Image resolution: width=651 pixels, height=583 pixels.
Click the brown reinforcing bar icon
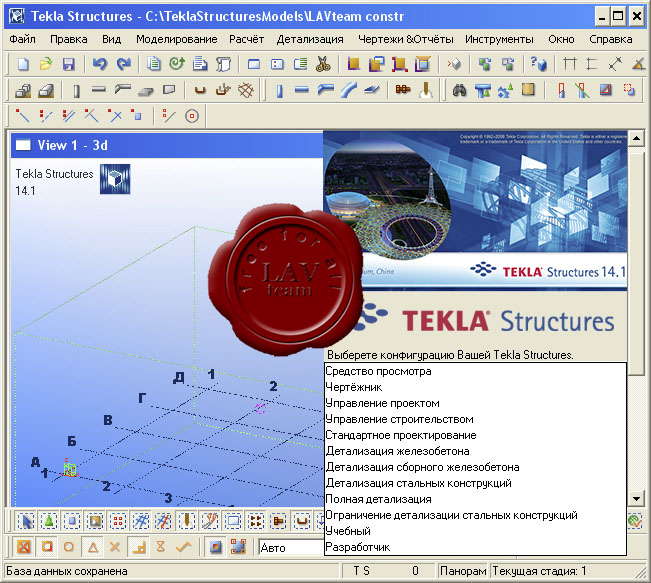200,90
